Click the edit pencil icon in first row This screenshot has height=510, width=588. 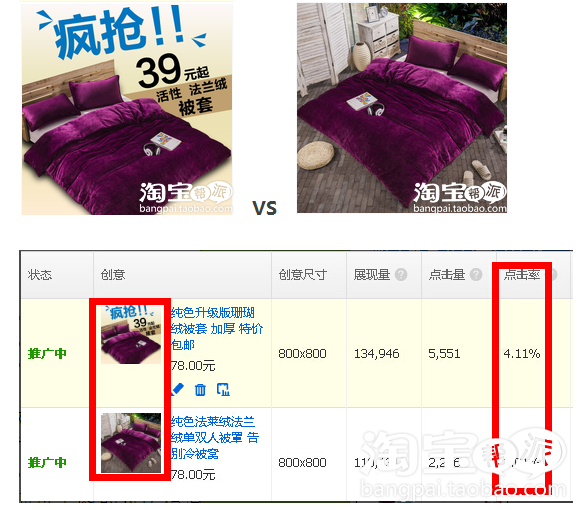[178, 390]
